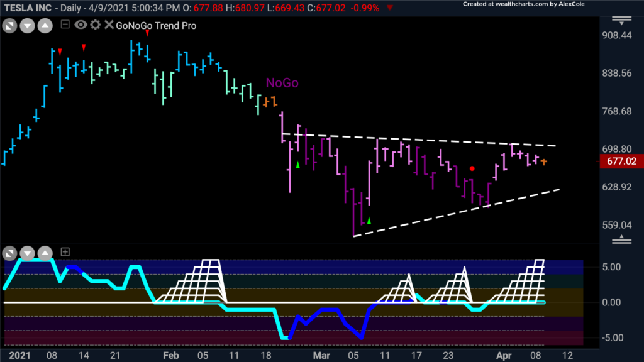The image size is (644, 362).
Task: Click the GoNoGo Trend Pro indicator label
Action: point(156,25)
